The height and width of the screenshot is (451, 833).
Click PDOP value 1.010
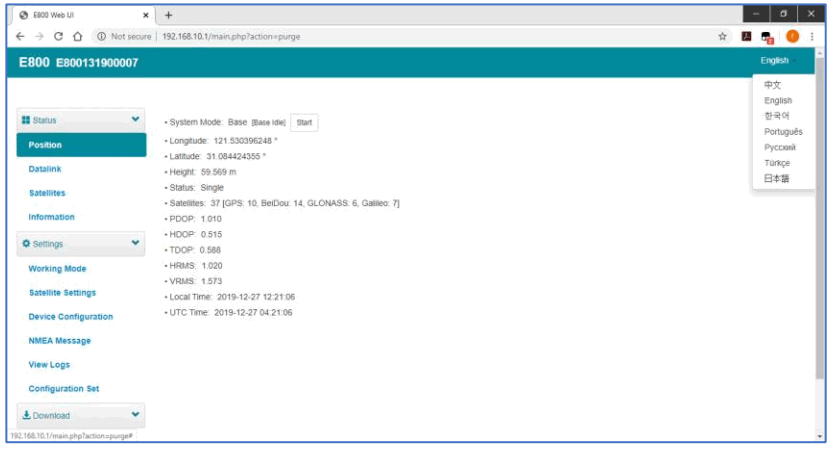211,219
